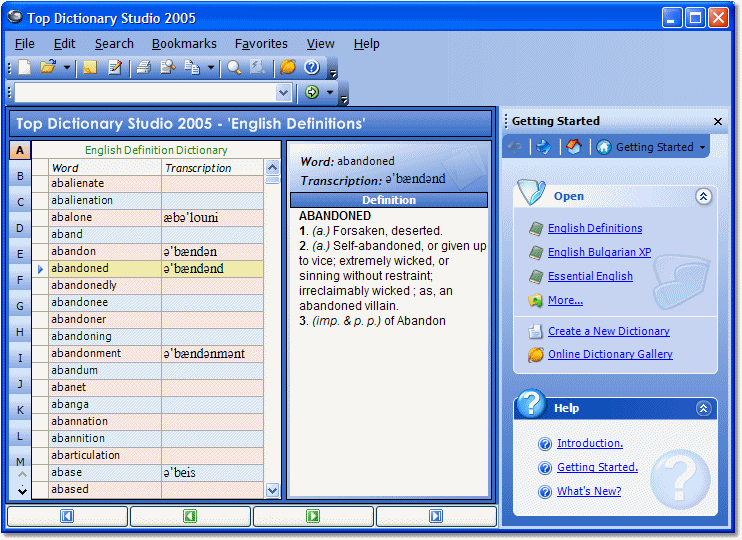Go to the next record green button
This screenshot has width=742, height=540.
[x=313, y=516]
